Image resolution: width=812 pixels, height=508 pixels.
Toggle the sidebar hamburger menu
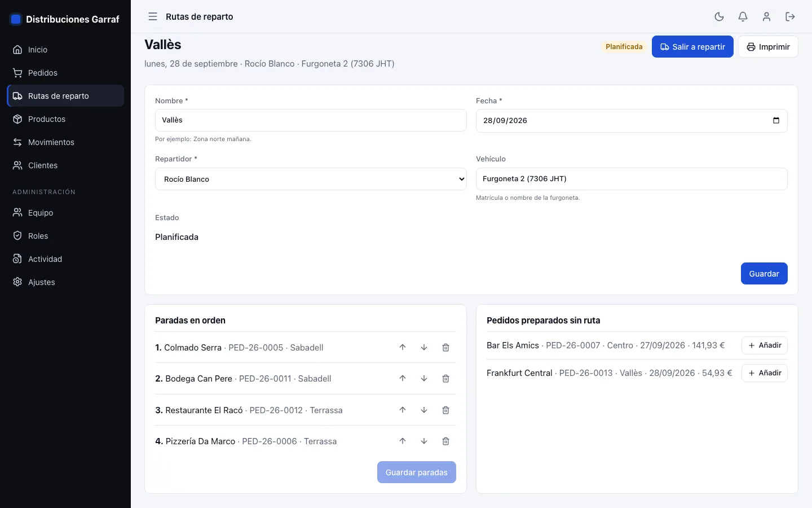point(153,17)
